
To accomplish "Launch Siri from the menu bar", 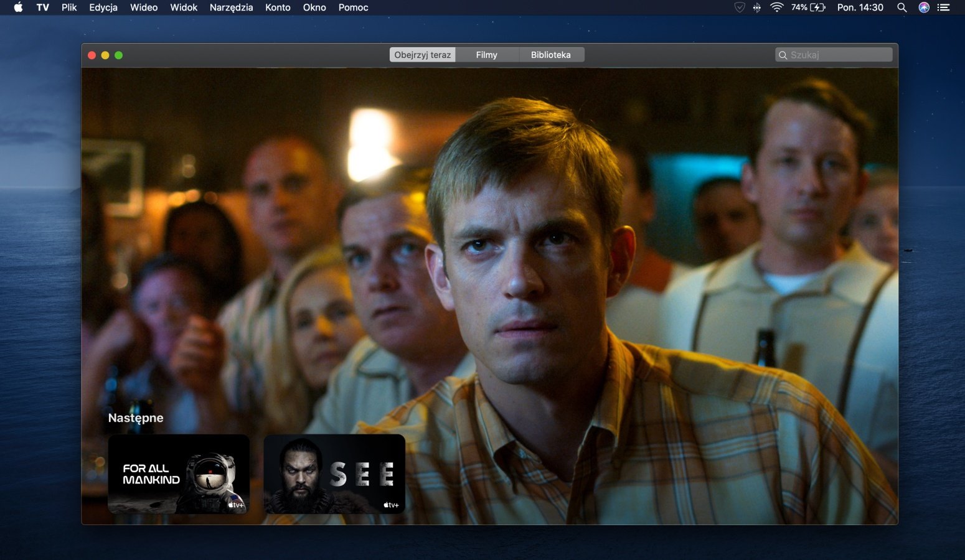I will (924, 7).
